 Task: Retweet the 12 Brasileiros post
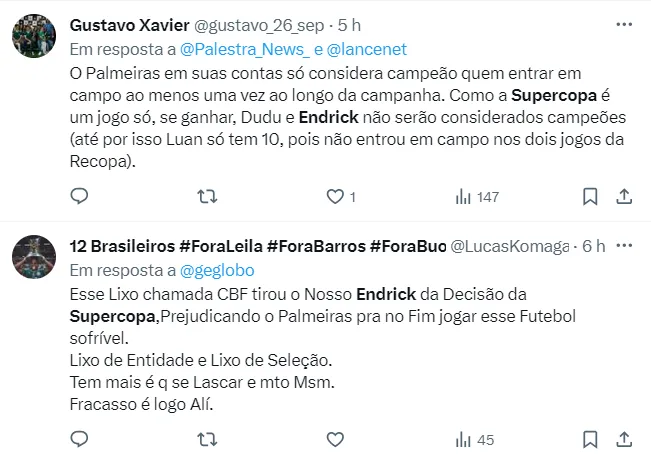pos(207,438)
